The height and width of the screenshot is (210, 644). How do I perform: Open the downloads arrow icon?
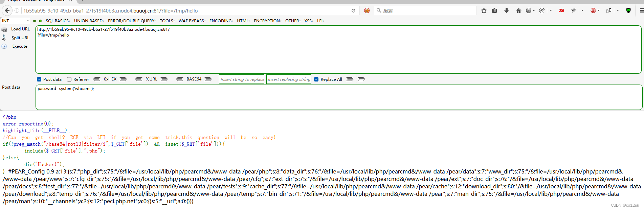coord(507,10)
